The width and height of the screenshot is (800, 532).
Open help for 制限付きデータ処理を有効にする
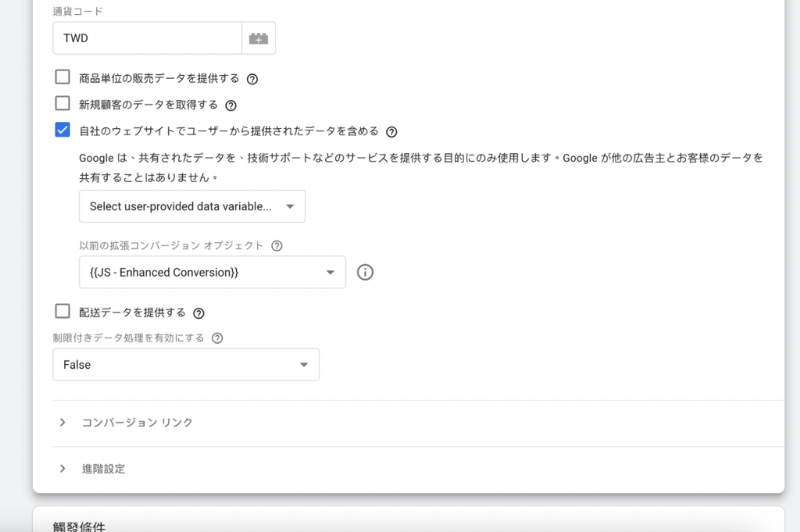point(217,338)
